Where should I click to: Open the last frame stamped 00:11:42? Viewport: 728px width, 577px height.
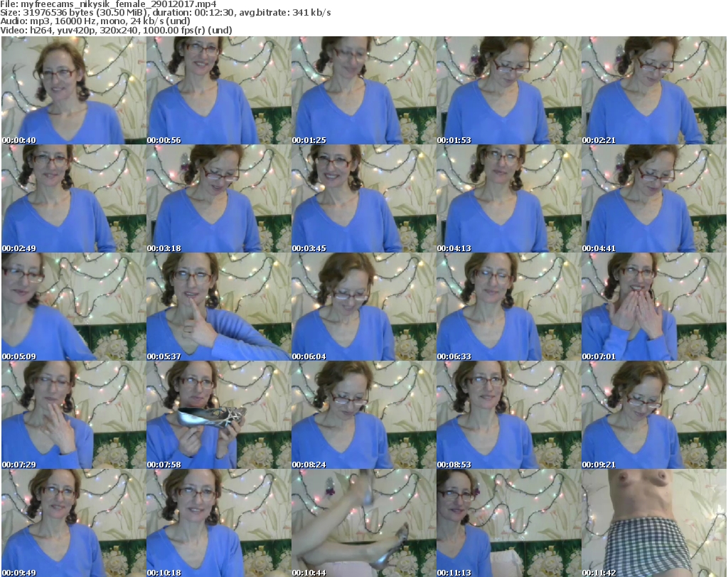tap(654, 523)
